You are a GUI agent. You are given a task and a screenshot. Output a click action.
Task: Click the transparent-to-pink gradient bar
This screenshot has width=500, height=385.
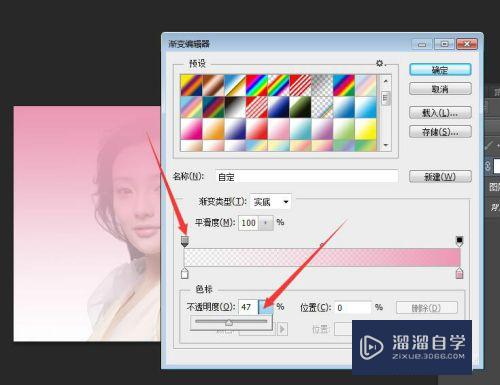(322, 257)
